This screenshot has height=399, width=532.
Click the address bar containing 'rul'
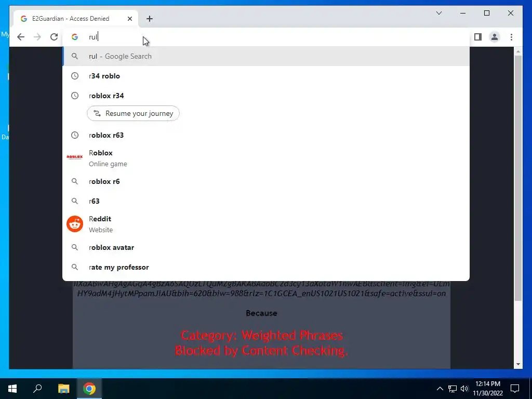(266, 37)
